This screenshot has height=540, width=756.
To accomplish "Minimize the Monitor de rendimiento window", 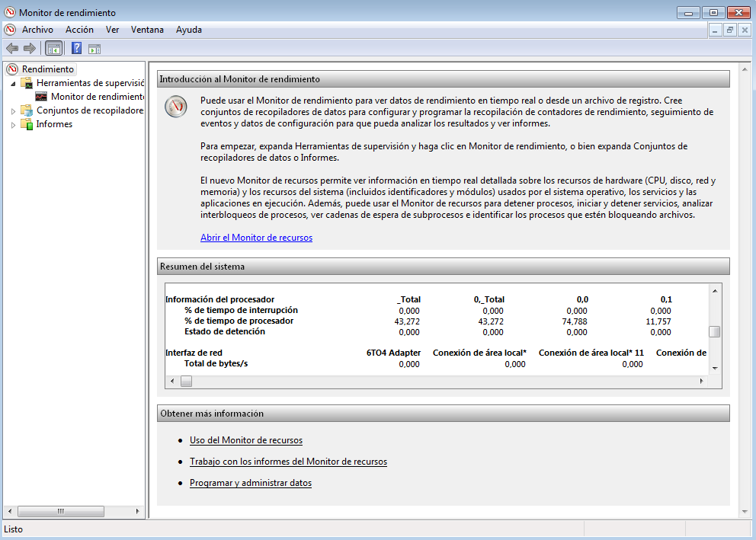I will [688, 12].
